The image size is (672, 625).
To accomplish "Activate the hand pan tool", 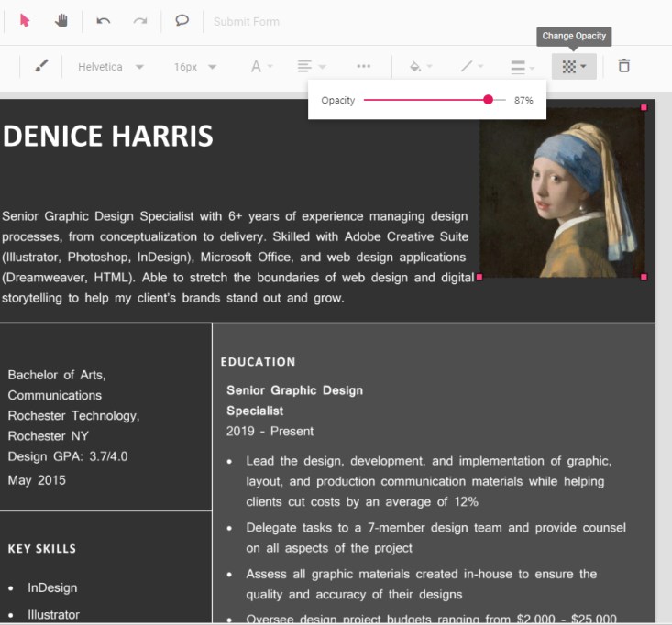I will (61, 21).
